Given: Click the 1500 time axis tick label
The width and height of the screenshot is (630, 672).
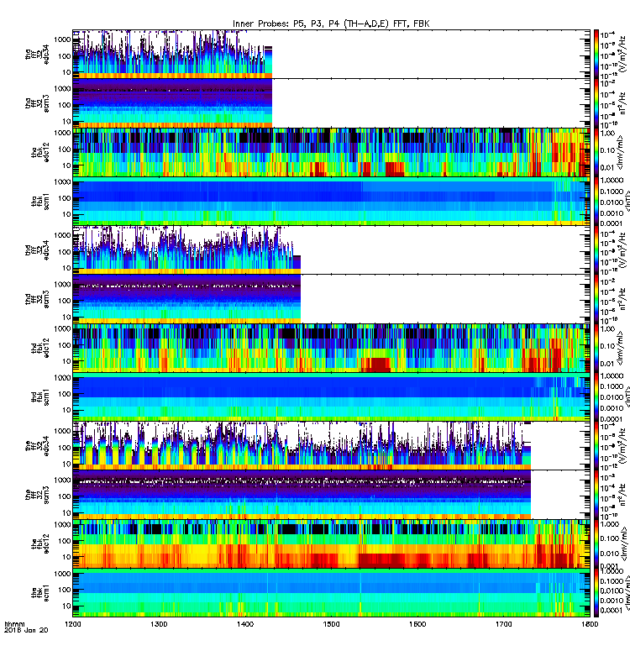Looking at the screenshot, I should tap(331, 624).
